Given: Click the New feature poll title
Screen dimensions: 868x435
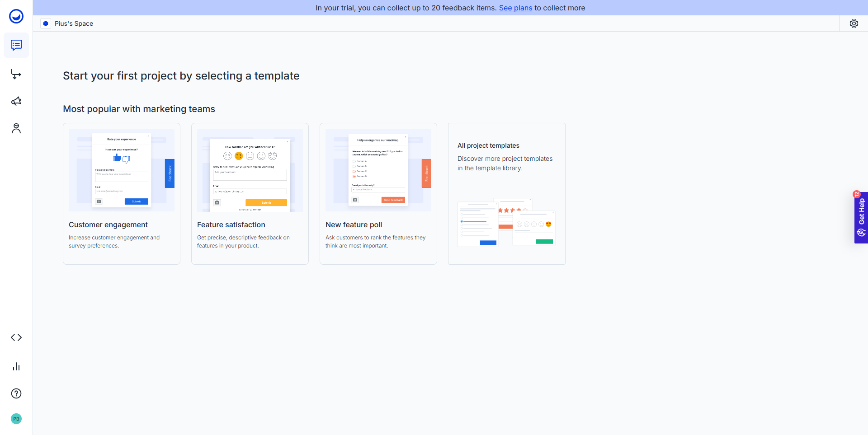Looking at the screenshot, I should click(x=354, y=225).
